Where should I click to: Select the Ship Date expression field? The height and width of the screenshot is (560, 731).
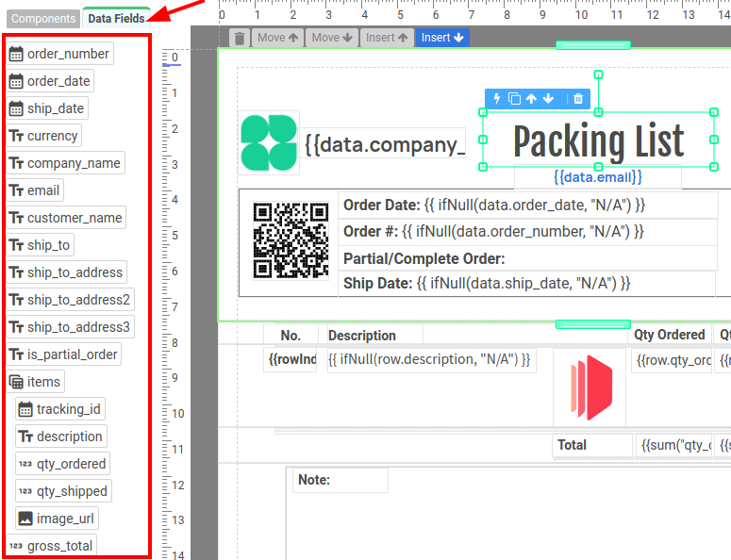coord(527,283)
